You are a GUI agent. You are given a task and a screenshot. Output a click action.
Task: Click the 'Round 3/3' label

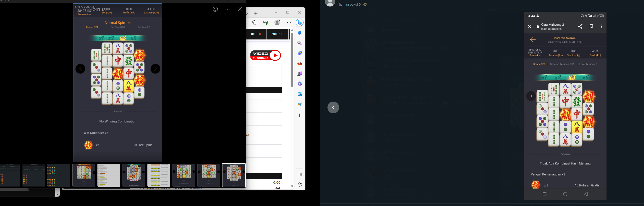(92, 27)
